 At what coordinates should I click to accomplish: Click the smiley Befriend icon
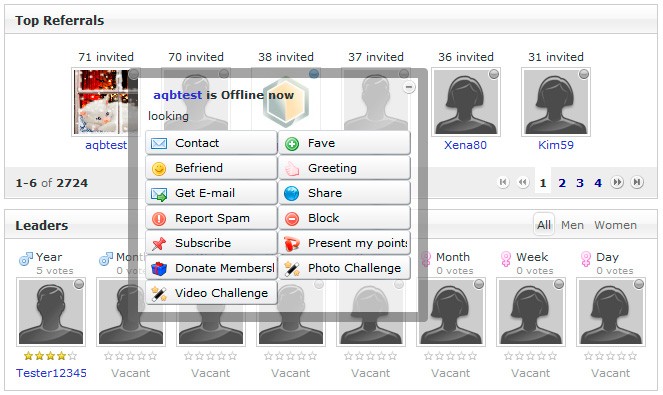coord(159,169)
